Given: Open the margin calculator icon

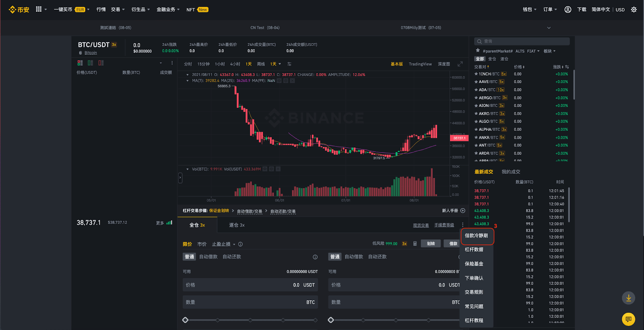Looking at the screenshot, I should [x=415, y=243].
